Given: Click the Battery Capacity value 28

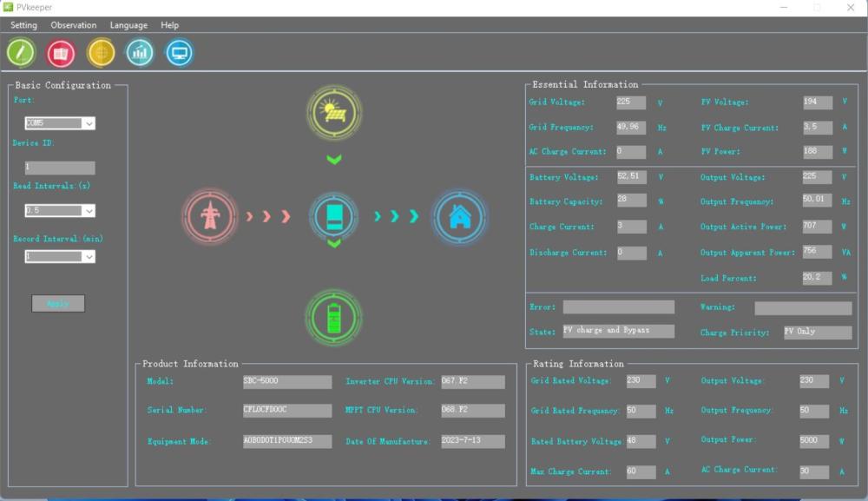Looking at the screenshot, I should coord(632,200).
